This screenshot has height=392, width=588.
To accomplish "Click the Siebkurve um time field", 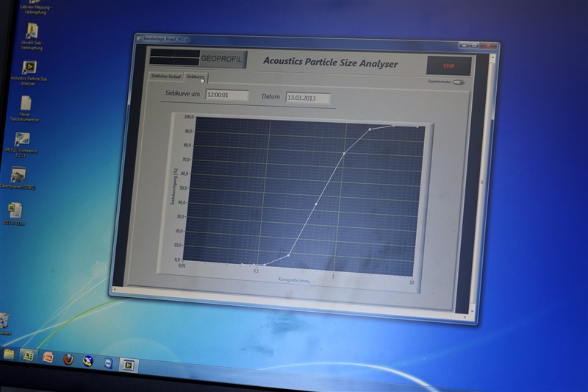I will coord(226,96).
